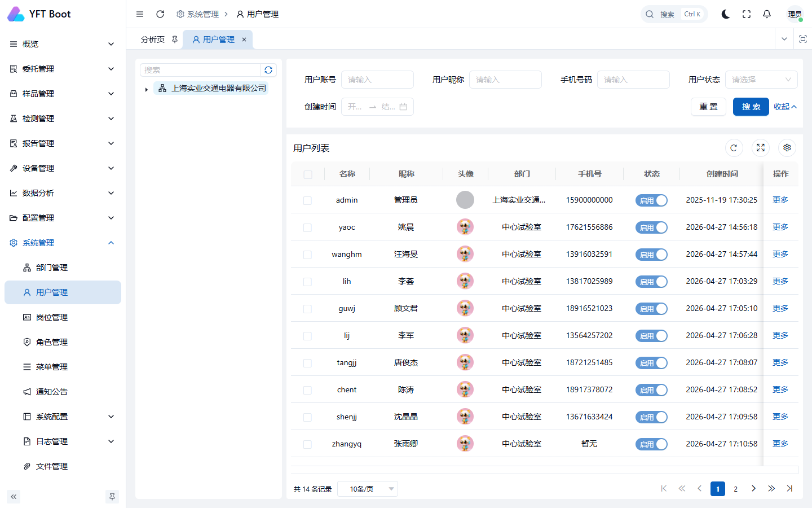The image size is (812, 508).
Task: Collapse the 系统管理 sidebar menu
Action: coord(63,243)
